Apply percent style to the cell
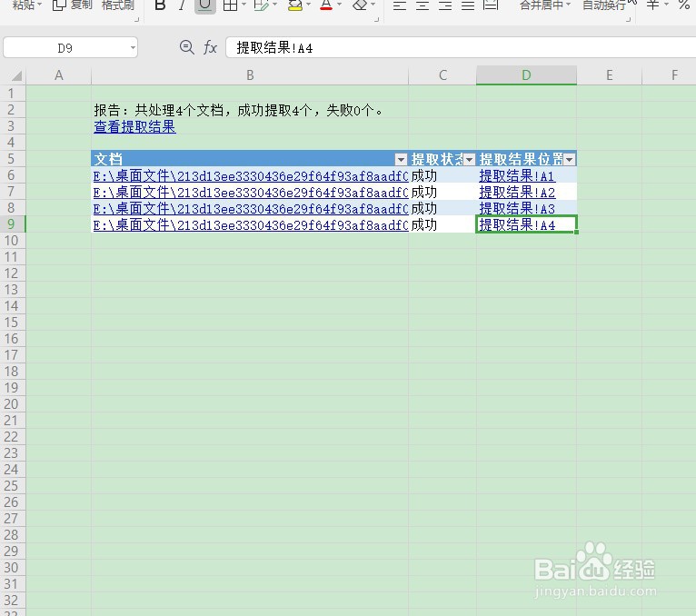This screenshot has width=696, height=616. (684, 5)
